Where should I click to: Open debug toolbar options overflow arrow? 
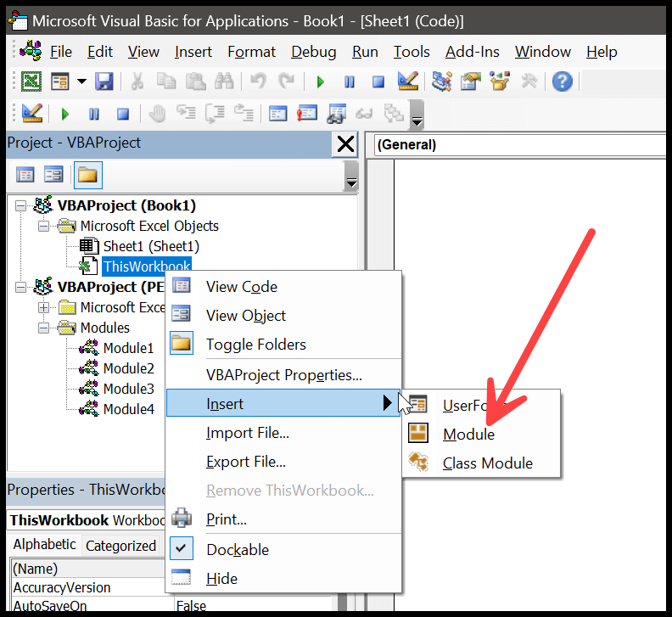[417, 114]
